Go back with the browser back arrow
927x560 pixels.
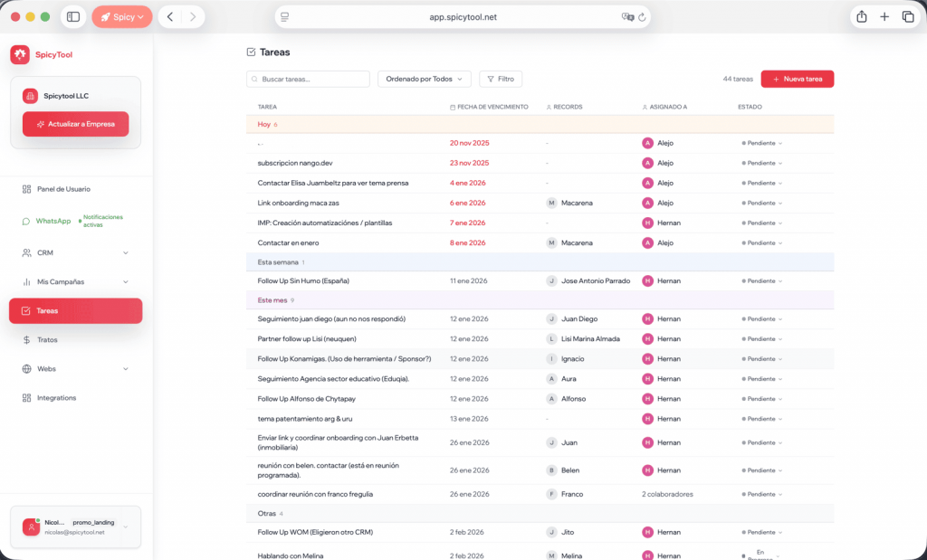(x=170, y=17)
